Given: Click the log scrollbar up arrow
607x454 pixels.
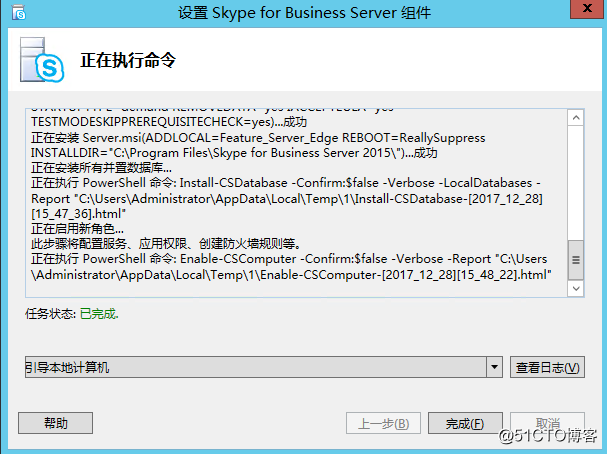Looking at the screenshot, I should point(576,118).
